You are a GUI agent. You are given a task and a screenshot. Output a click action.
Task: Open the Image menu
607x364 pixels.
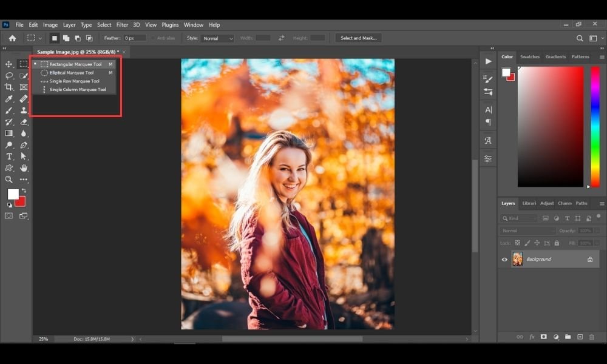[x=50, y=25]
